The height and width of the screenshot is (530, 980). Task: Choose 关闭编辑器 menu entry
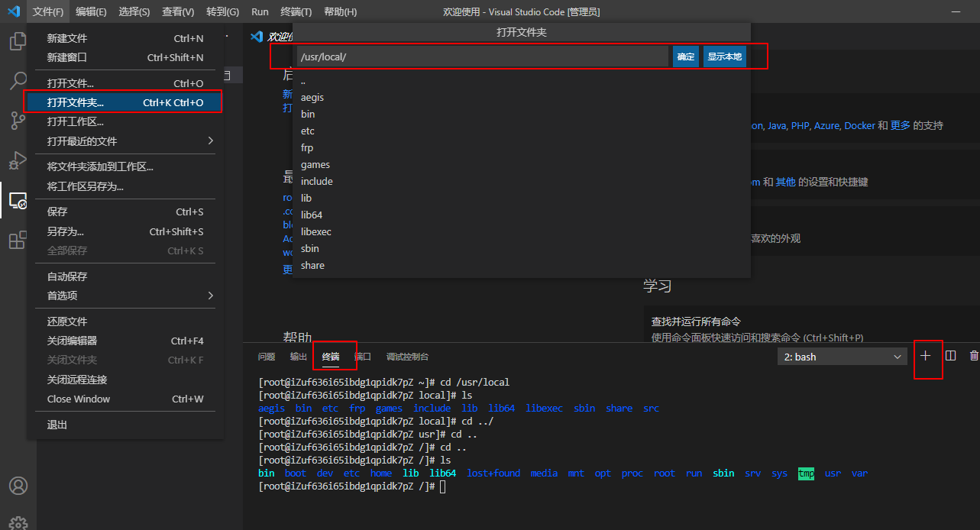(x=126, y=341)
